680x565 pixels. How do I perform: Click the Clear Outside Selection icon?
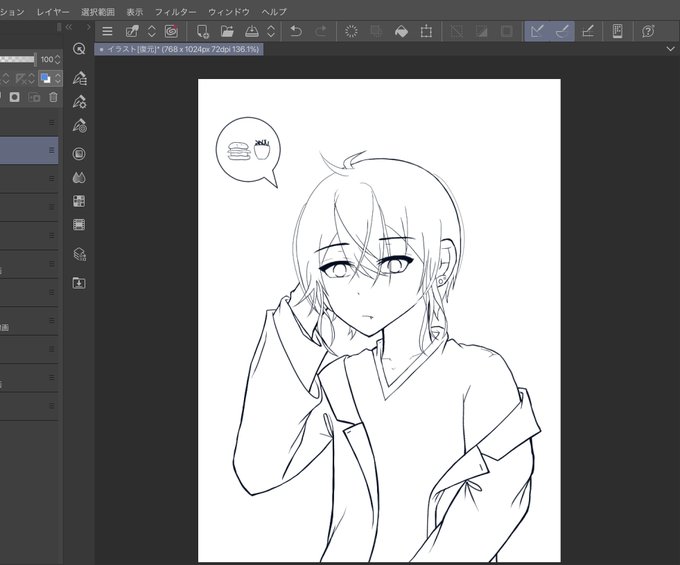pyautogui.click(x=376, y=31)
